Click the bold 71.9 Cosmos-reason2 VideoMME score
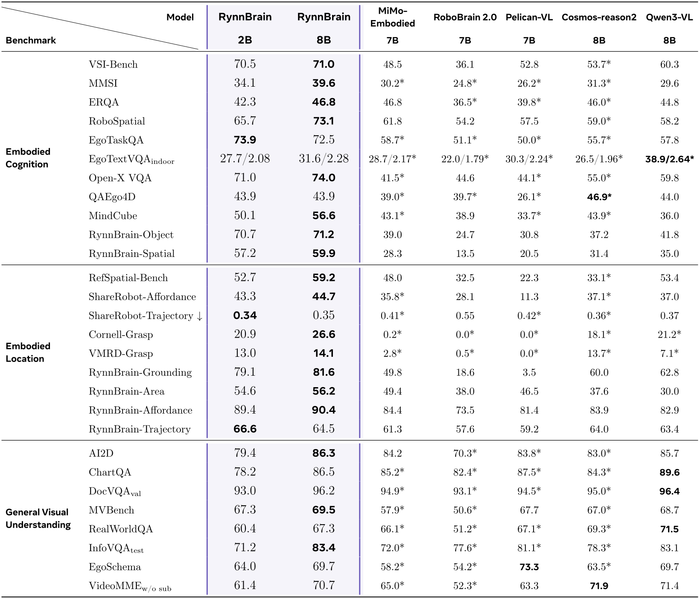 (x=599, y=586)
